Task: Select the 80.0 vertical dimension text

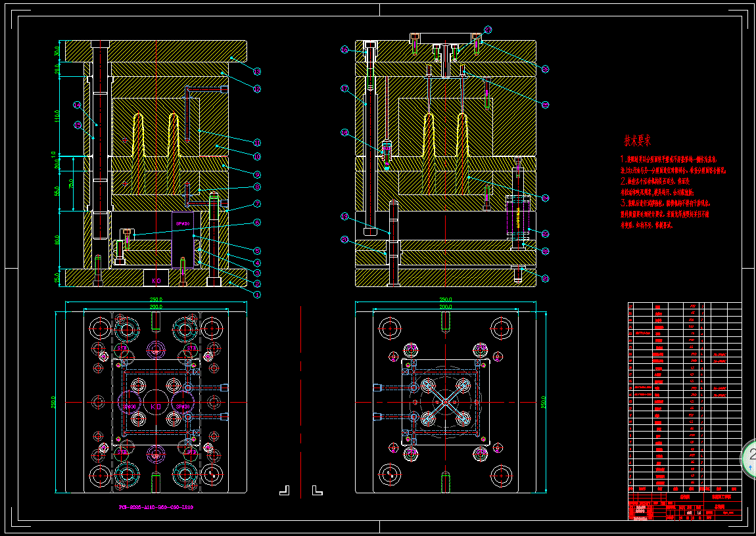Action: (57, 239)
